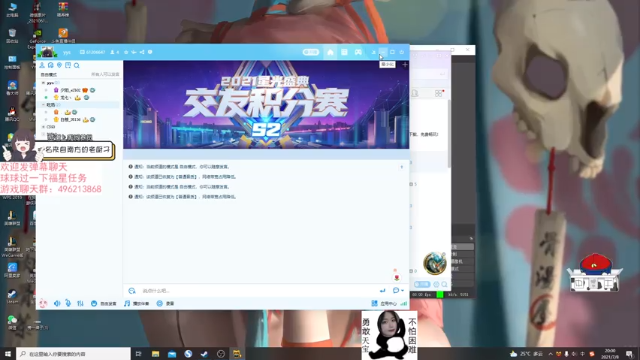Open Steam from the Windows taskbar
Screen dimensions: 640x360
204,354
